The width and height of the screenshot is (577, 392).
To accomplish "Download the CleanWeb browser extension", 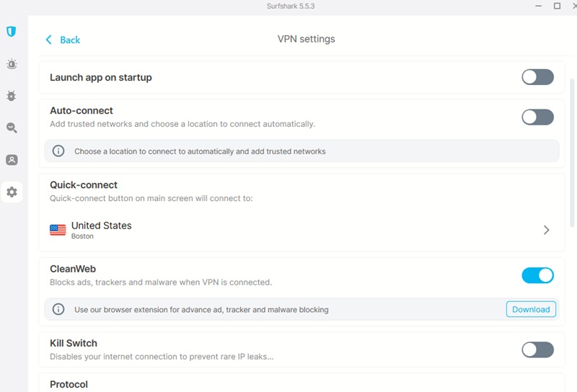I will (531, 309).
